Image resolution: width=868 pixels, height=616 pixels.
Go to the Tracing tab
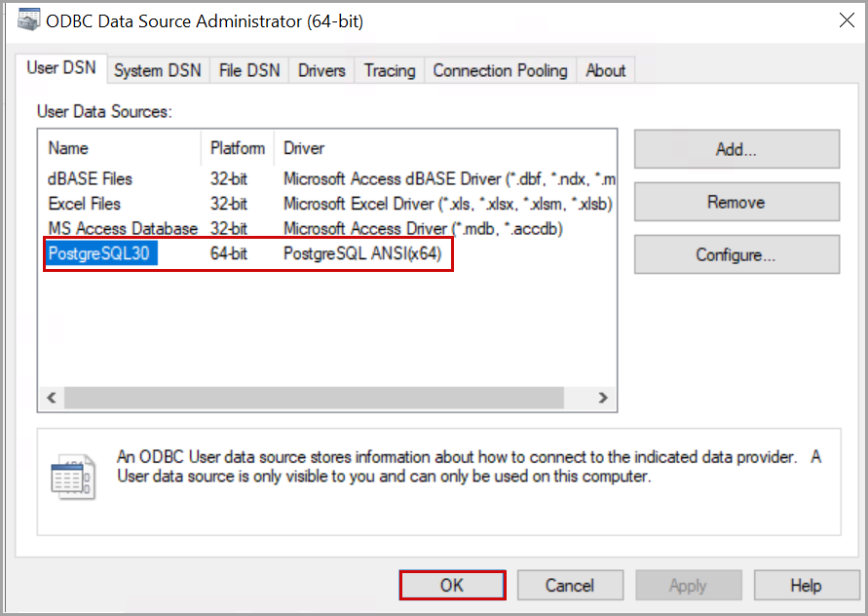[390, 70]
